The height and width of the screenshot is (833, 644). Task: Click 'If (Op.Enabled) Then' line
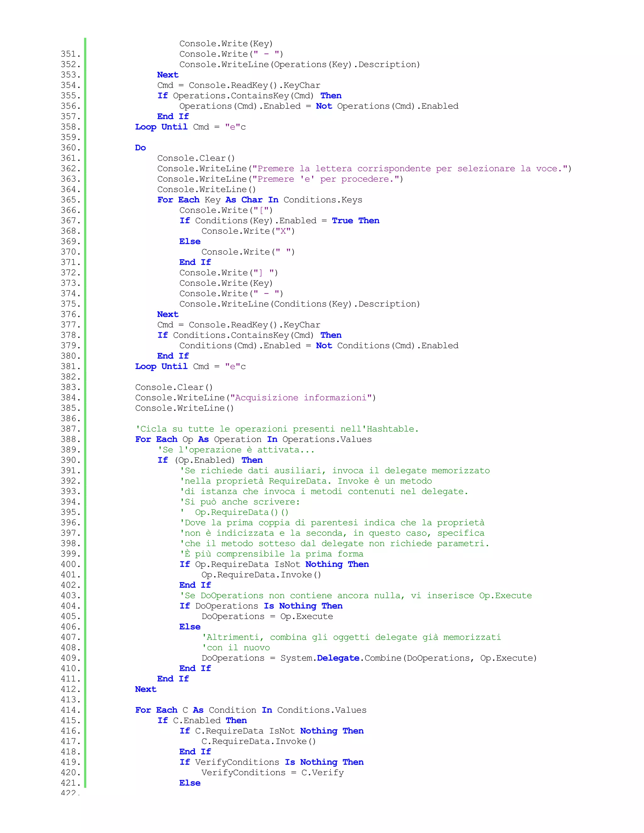click(210, 460)
